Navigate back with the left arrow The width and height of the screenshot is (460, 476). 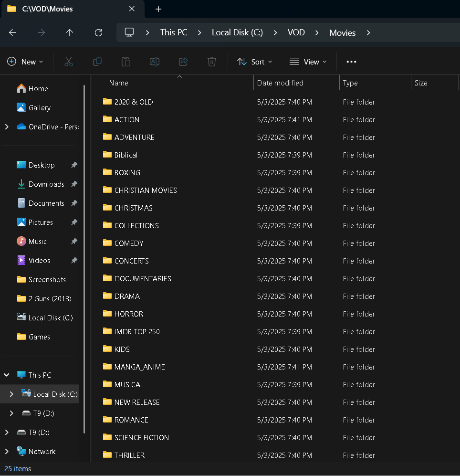coord(13,32)
